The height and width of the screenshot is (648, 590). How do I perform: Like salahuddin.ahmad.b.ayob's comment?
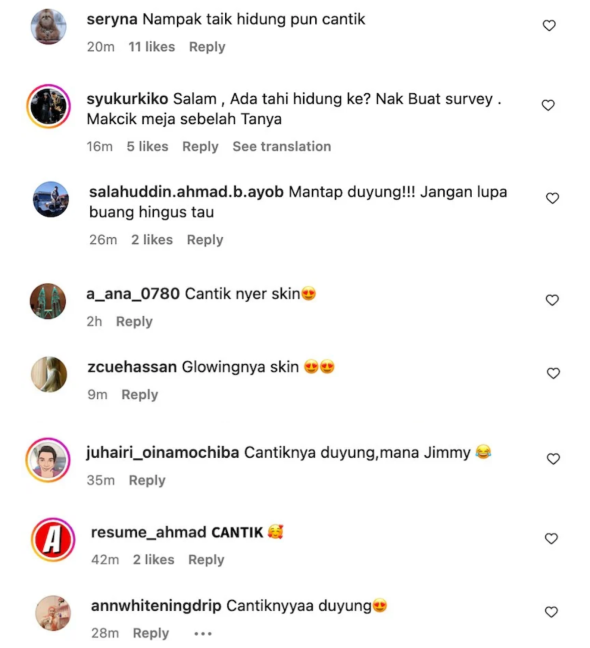(x=552, y=198)
